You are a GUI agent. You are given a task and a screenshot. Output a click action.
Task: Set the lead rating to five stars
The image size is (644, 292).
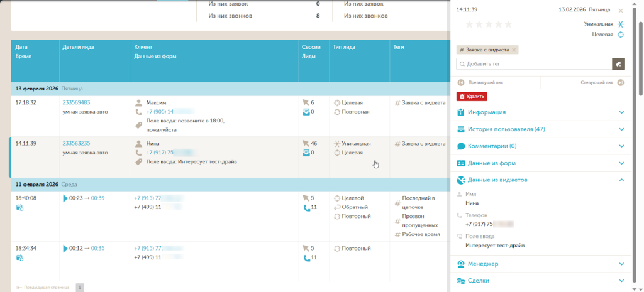coord(508,24)
